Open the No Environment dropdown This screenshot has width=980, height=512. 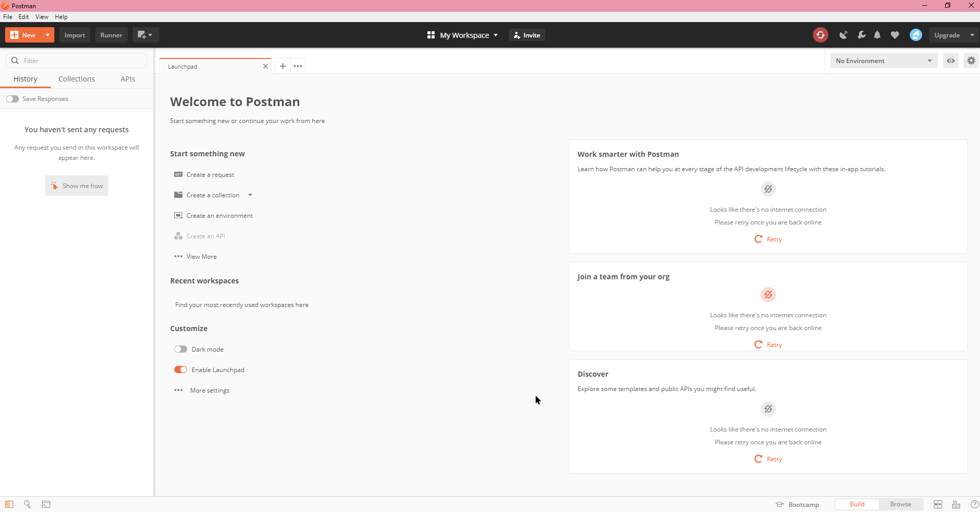coord(884,60)
